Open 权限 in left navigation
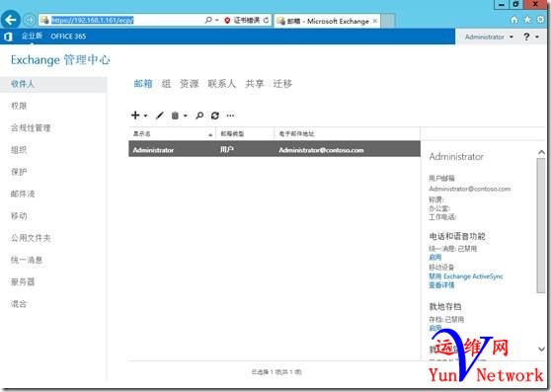Image resolution: width=551 pixels, height=392 pixels. pyautogui.click(x=19, y=106)
